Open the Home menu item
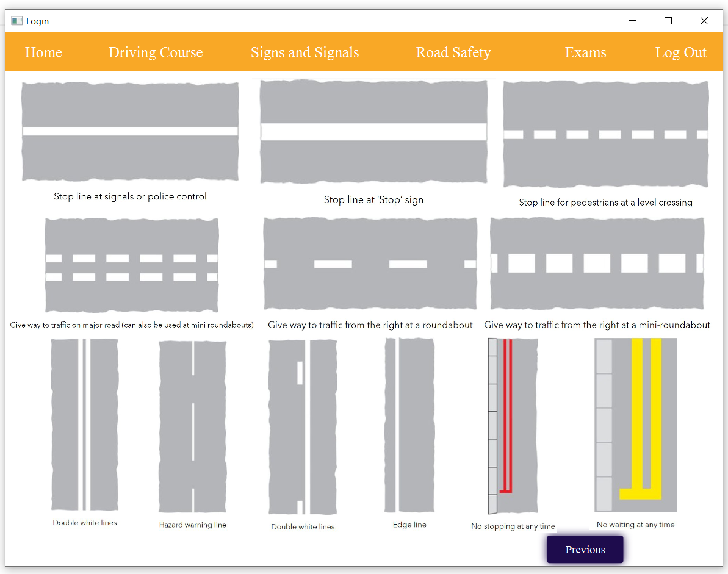Image resolution: width=728 pixels, height=574 pixels. (x=43, y=52)
